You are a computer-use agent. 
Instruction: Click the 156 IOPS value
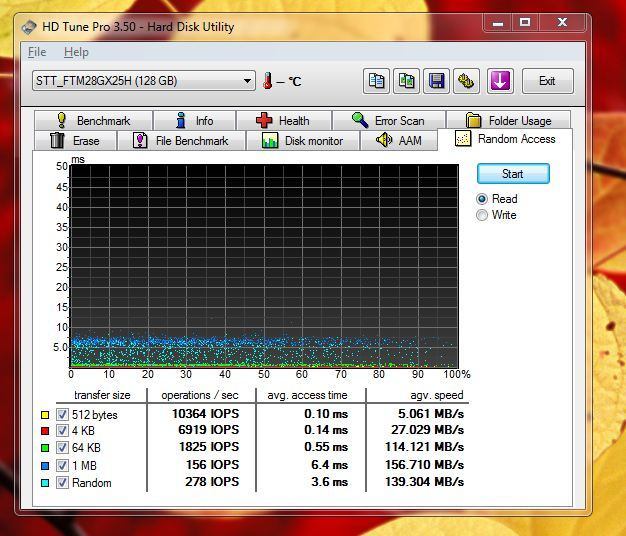point(212,465)
